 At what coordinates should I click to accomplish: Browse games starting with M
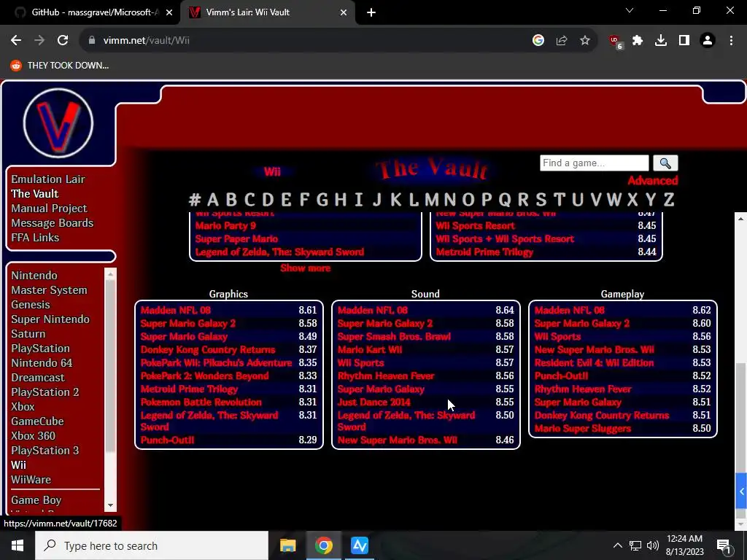coord(432,200)
